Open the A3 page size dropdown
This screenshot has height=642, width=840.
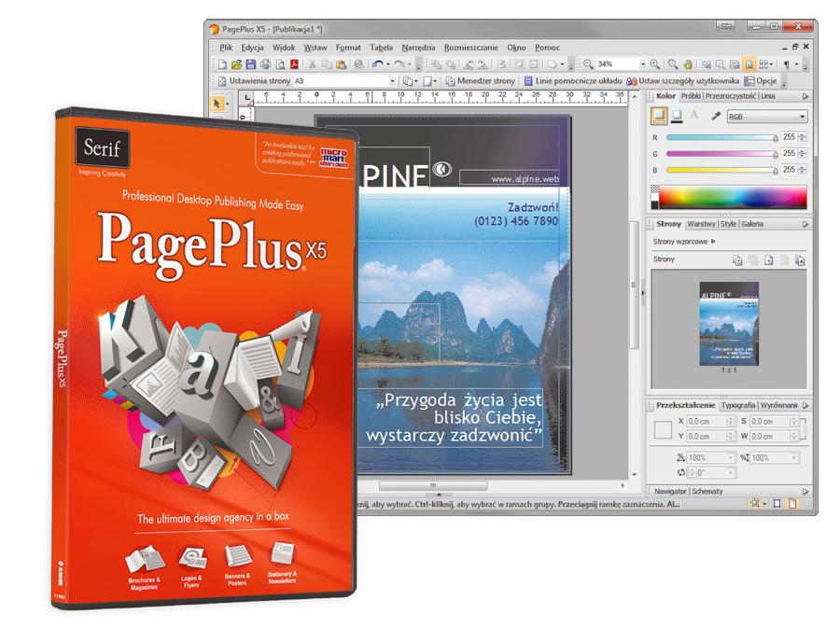(344, 81)
